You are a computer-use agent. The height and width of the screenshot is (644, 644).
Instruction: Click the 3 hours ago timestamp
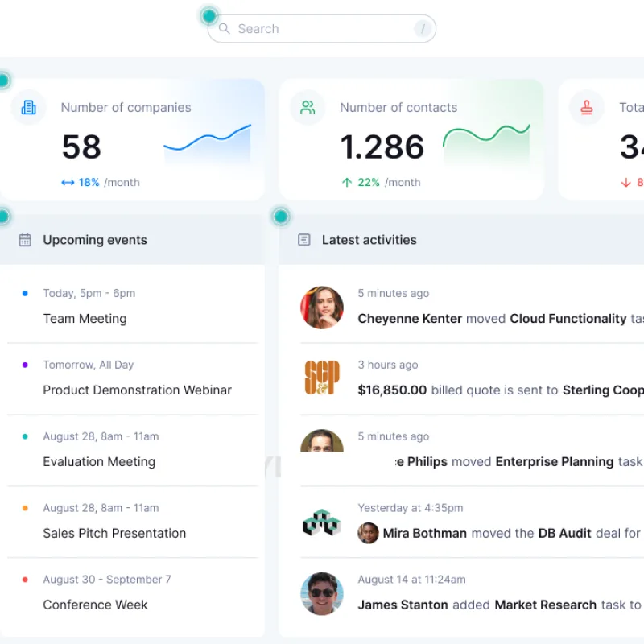point(388,365)
